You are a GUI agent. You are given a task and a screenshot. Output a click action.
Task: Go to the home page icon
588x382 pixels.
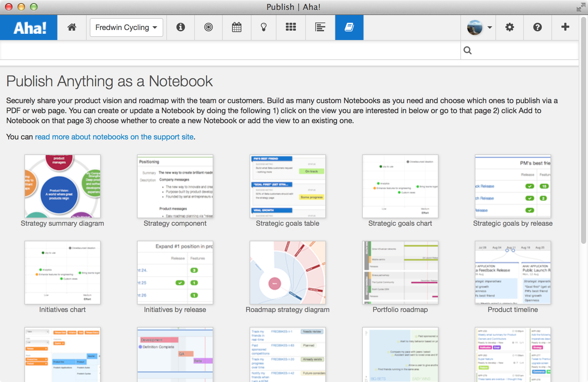(72, 28)
